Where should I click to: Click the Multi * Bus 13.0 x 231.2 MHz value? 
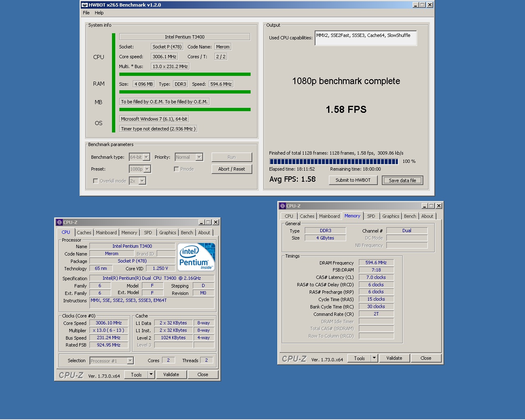[x=170, y=66]
